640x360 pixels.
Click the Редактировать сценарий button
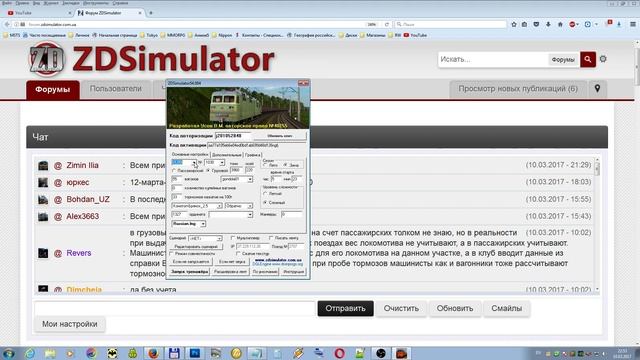click(x=196, y=247)
